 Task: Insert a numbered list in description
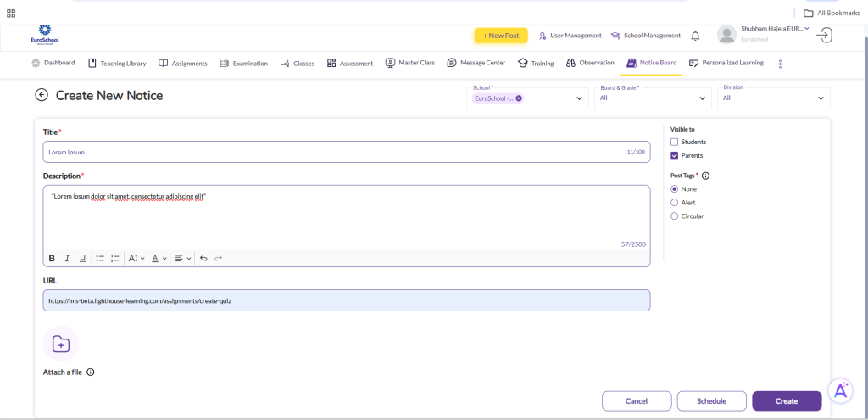pos(115,258)
